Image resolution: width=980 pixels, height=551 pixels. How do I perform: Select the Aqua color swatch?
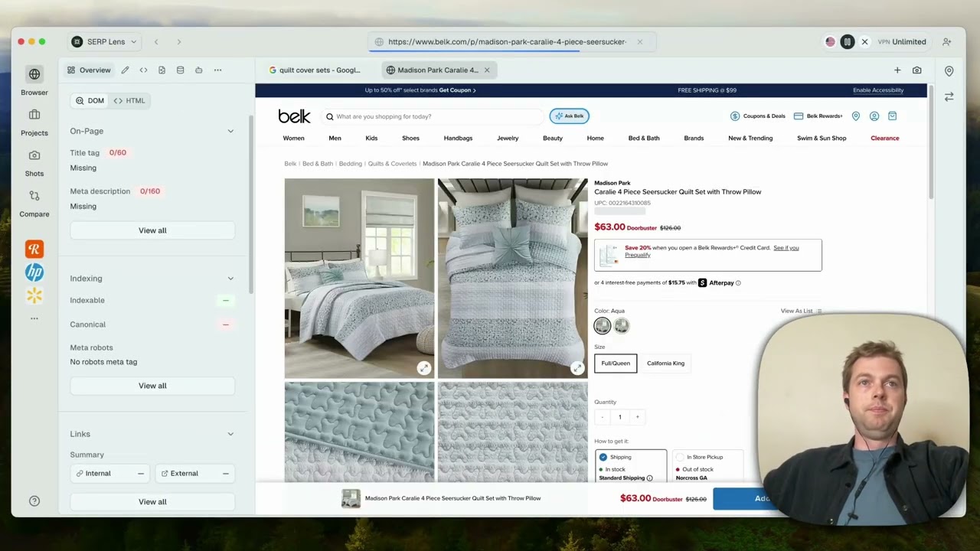tap(603, 326)
